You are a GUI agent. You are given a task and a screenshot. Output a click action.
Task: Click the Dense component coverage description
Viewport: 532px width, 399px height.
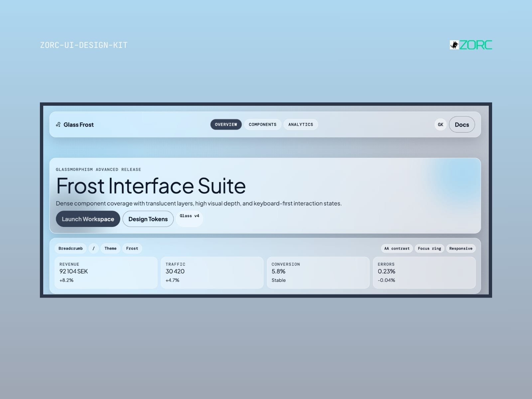tap(199, 203)
